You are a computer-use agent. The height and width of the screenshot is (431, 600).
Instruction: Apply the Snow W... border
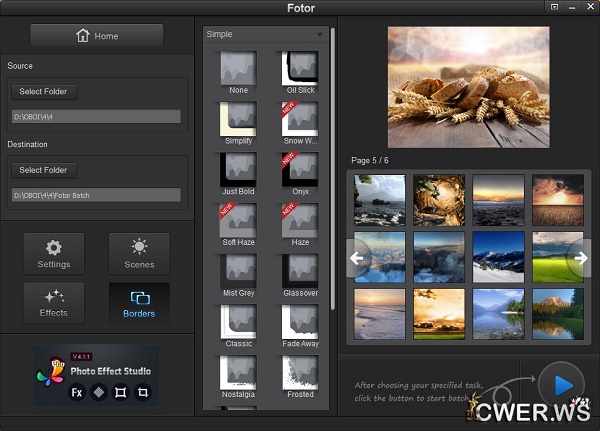click(300, 123)
